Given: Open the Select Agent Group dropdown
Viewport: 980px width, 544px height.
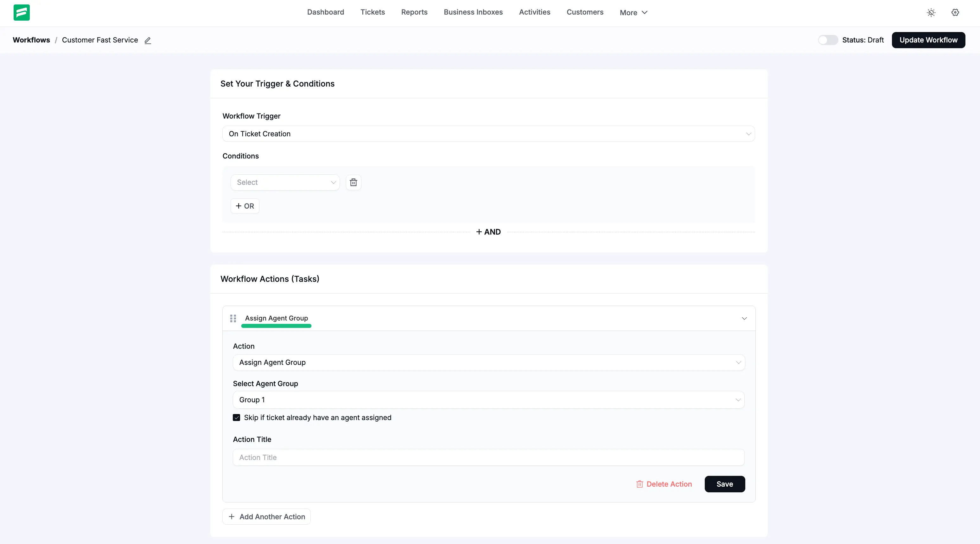Looking at the screenshot, I should tap(488, 400).
